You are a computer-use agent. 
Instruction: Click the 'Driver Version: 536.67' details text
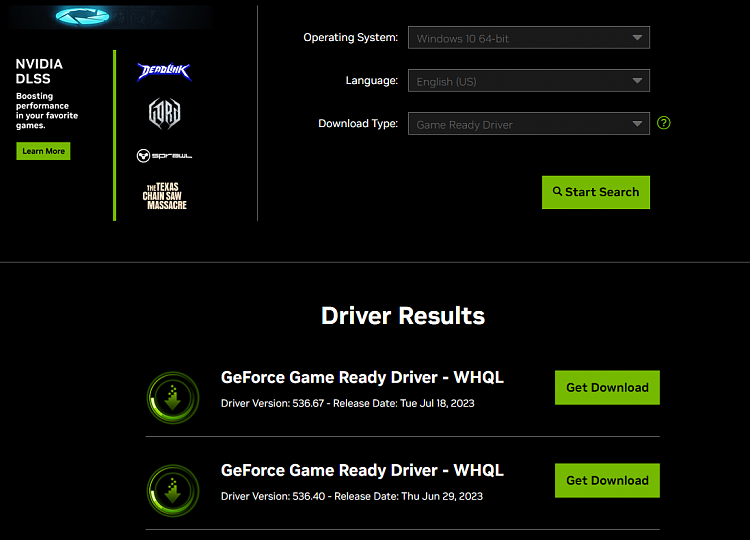348,403
